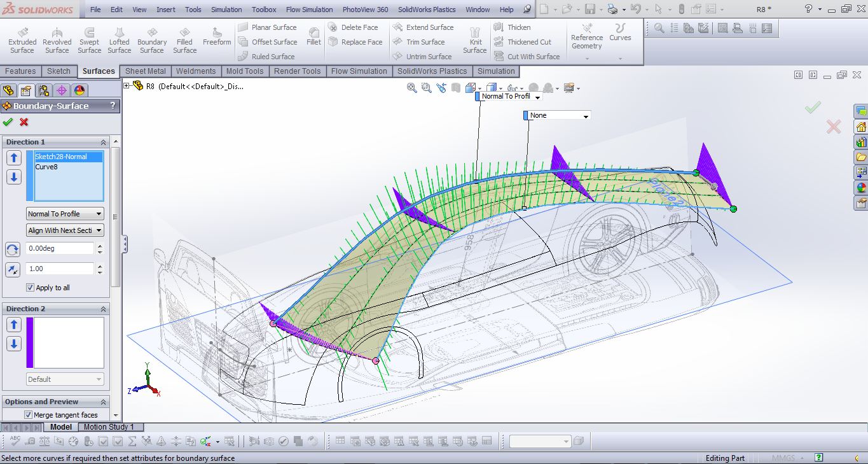
Task: Click the Planar Surface command
Action: coord(267,27)
